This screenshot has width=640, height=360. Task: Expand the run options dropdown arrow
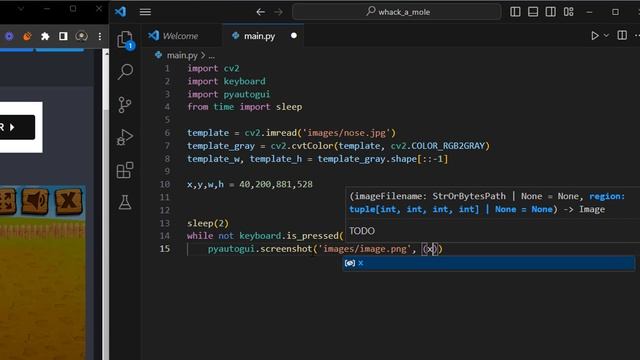point(607,36)
